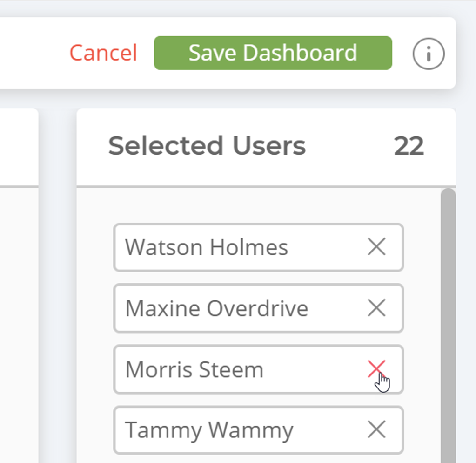
Task: Select the Maxine Overdrive name label
Action: (216, 308)
